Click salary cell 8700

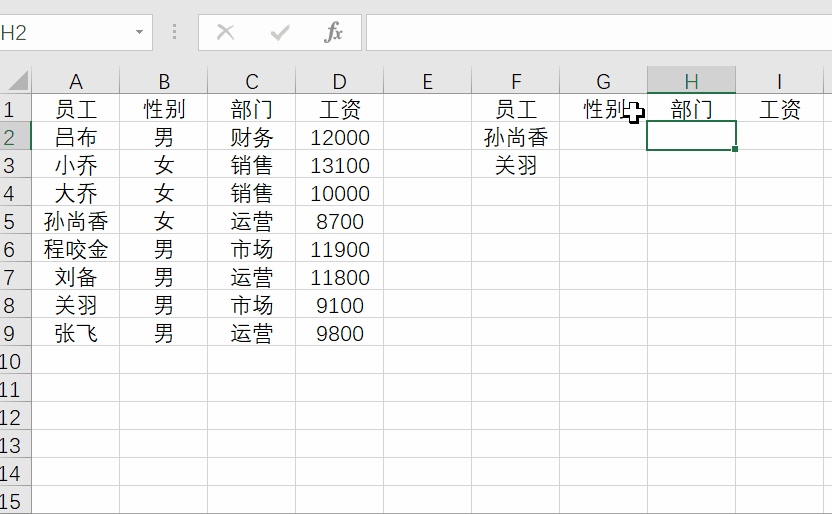pyautogui.click(x=340, y=221)
